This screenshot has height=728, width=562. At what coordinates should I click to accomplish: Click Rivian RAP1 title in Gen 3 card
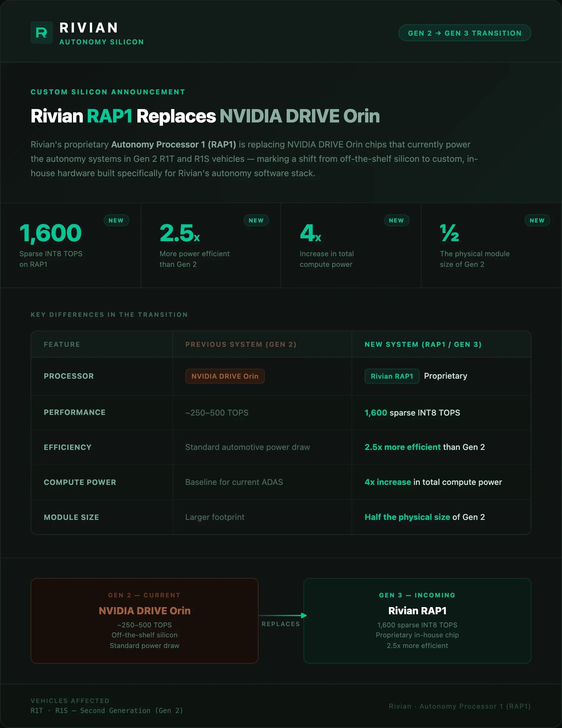tap(417, 611)
